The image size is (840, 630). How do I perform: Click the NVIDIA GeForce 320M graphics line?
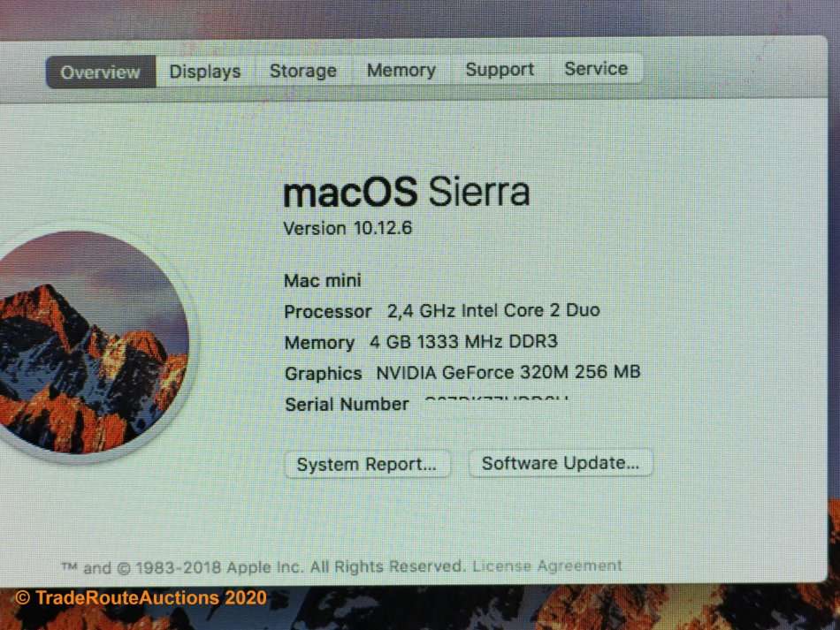pos(462,373)
